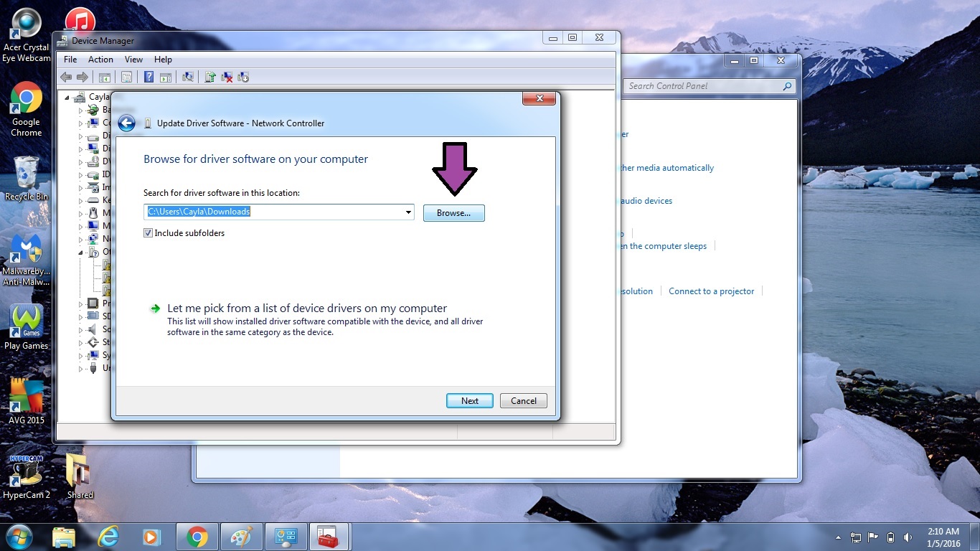Switch to Chrome on the taskbar
The image size is (980, 551).
(x=197, y=537)
